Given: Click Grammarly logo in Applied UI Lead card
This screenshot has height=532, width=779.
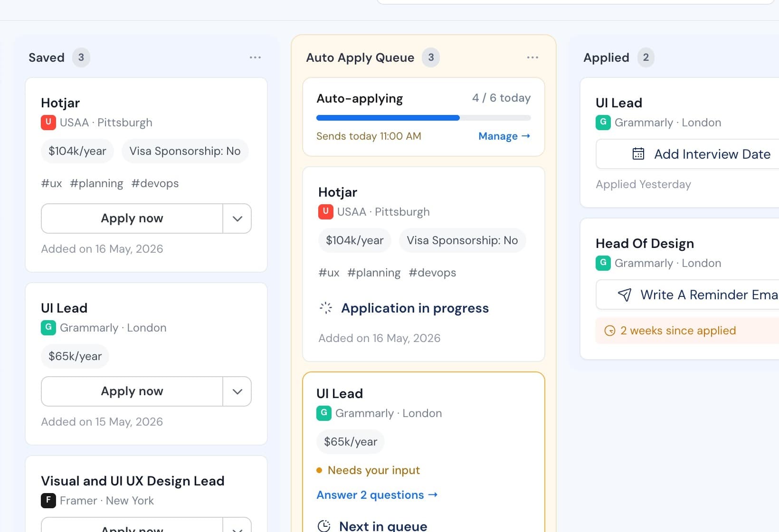Looking at the screenshot, I should click(x=603, y=123).
